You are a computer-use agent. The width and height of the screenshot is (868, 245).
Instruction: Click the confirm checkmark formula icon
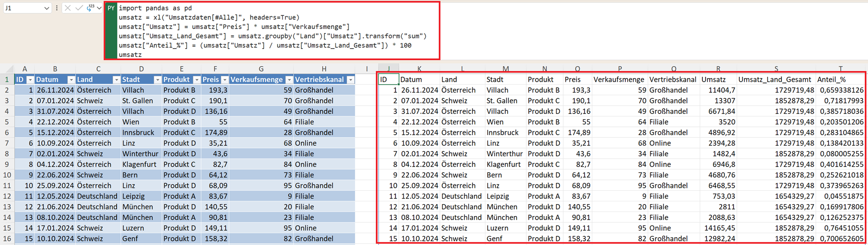(79, 8)
